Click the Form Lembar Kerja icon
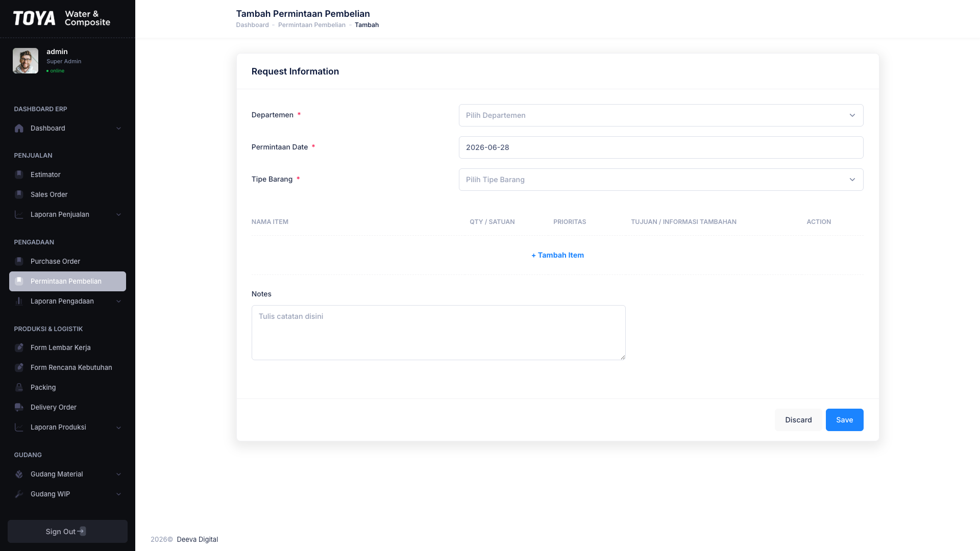This screenshot has height=551, width=980. 19,347
